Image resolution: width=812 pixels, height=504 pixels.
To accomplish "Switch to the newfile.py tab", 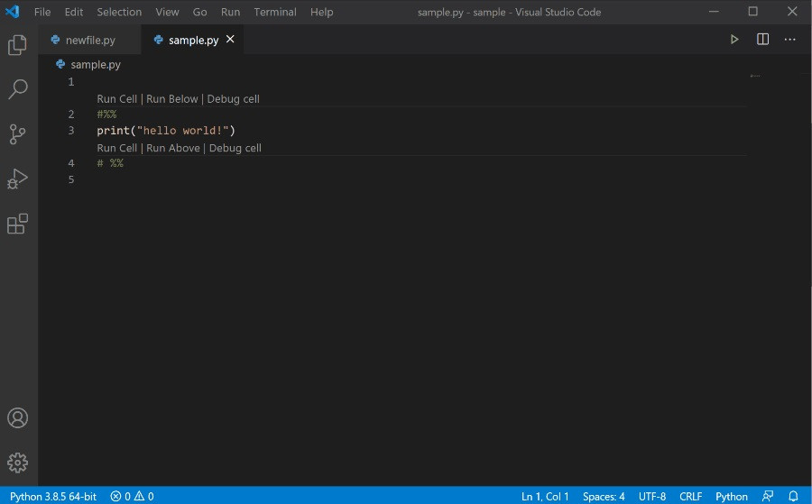I will pyautogui.click(x=89, y=41).
